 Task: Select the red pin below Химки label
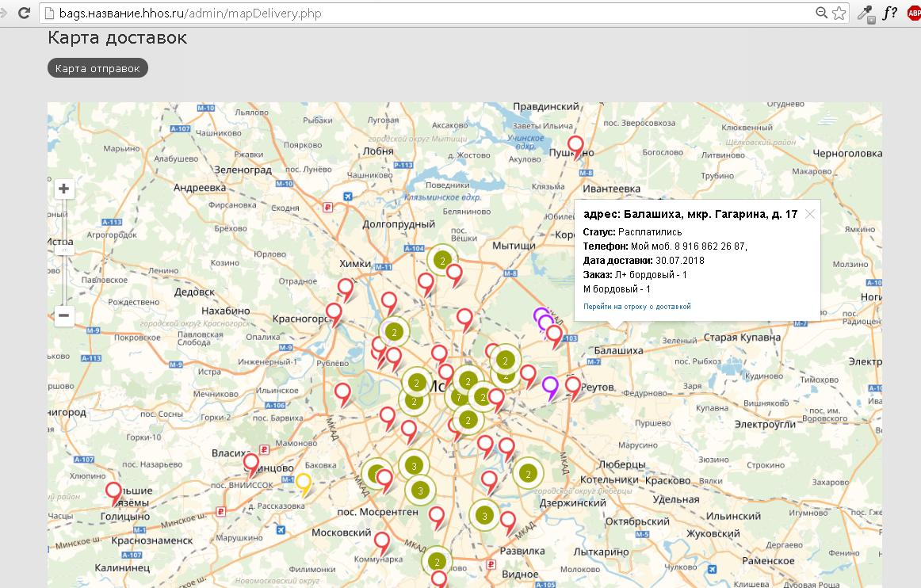(x=346, y=288)
